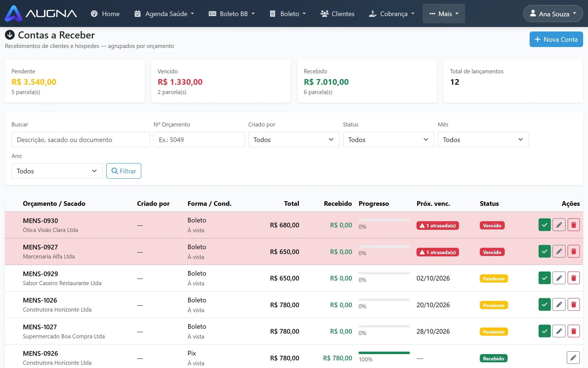Click the Nova Conta button
This screenshot has width=588, height=368.
556,39
